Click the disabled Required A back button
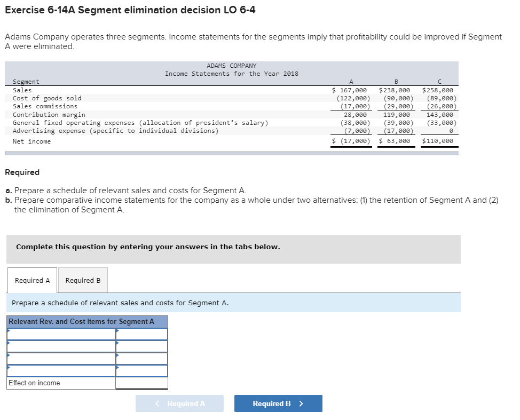 (179, 403)
